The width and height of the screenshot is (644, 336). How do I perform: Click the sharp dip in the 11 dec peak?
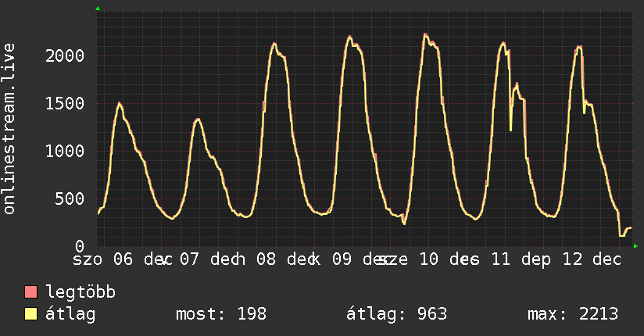510,130
